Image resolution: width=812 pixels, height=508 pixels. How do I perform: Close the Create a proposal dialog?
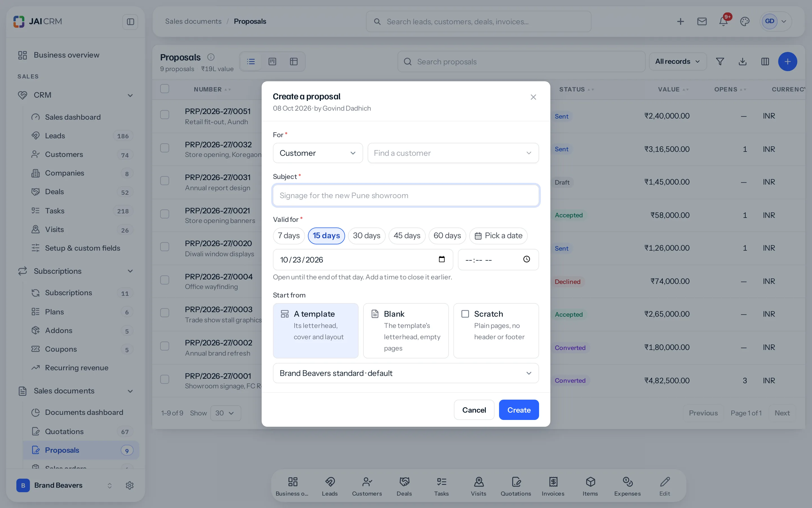click(x=533, y=97)
